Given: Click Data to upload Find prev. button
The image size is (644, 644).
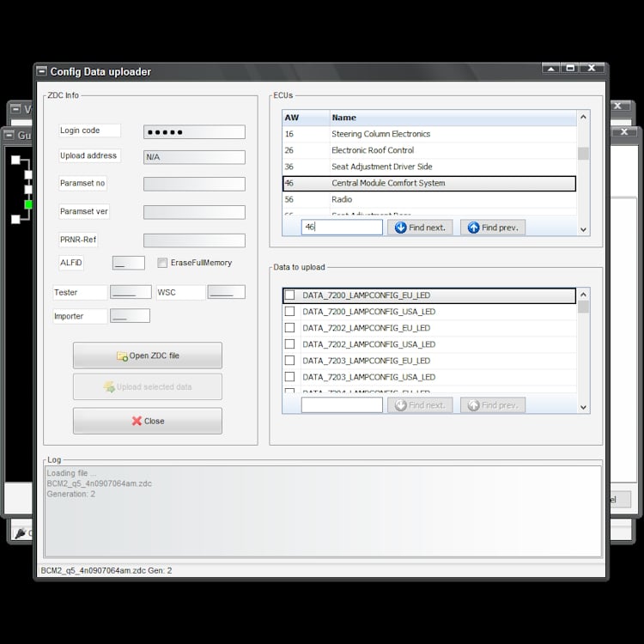Looking at the screenshot, I should point(493,405).
